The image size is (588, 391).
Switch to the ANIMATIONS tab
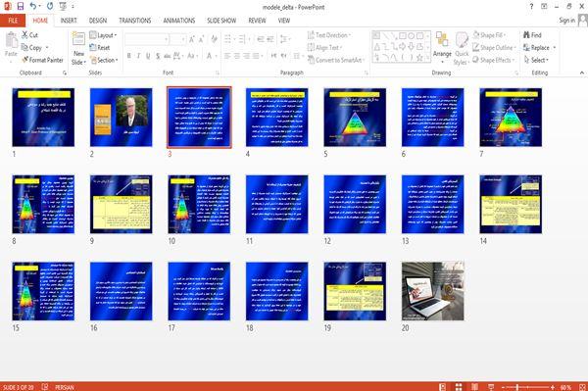(179, 21)
